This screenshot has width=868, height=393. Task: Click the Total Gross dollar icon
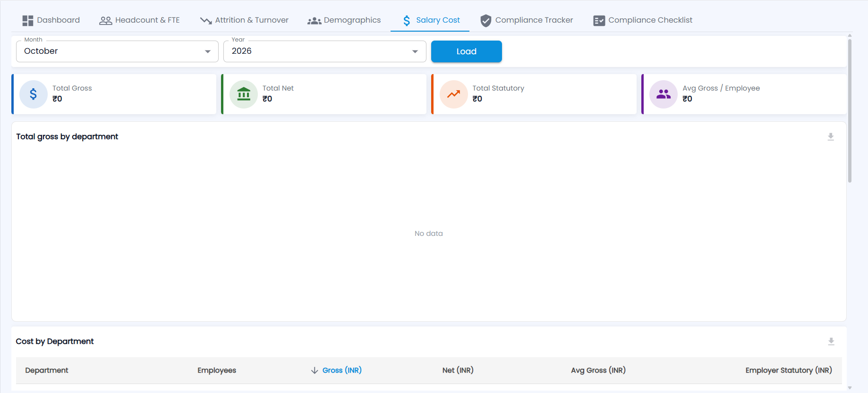[34, 94]
